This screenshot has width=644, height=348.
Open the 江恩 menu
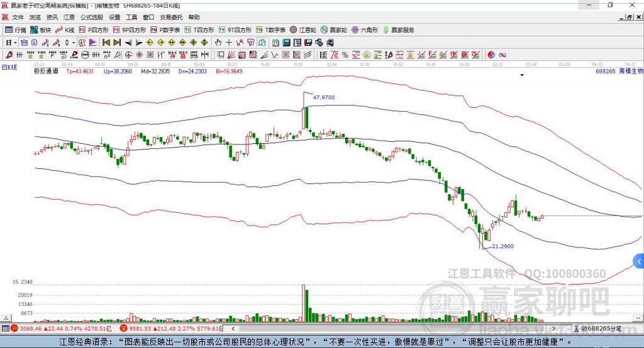(x=69, y=17)
